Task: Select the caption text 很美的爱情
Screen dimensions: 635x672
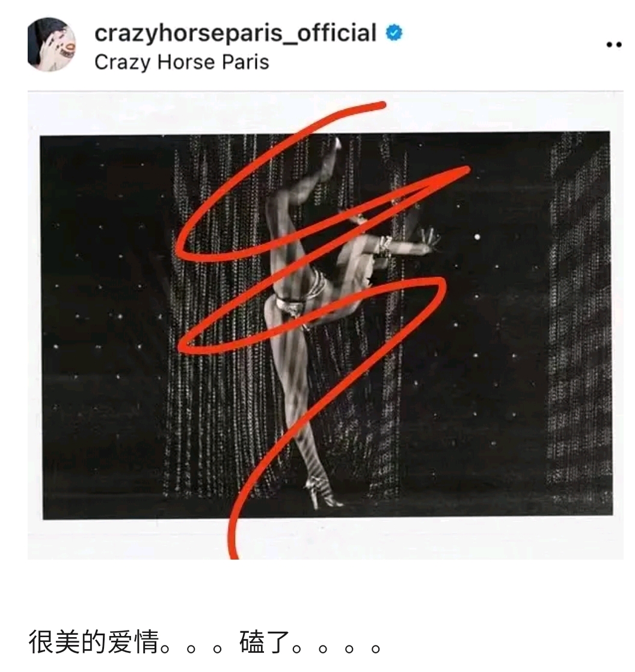Action: [x=93, y=643]
